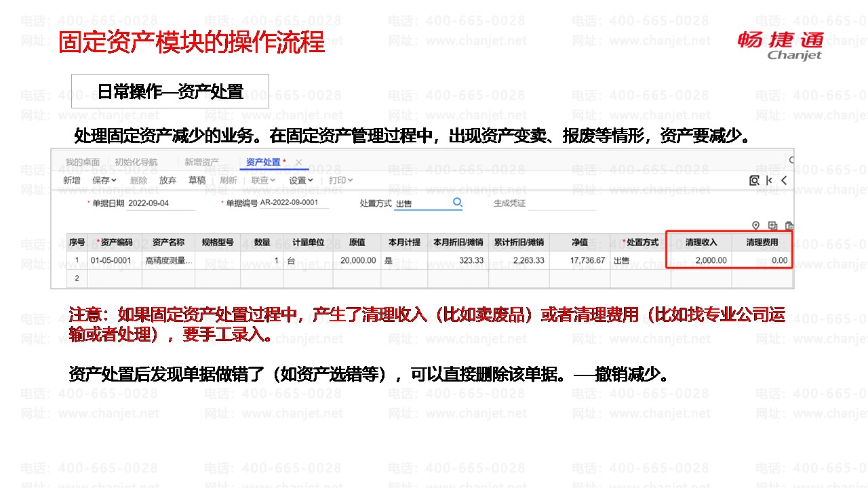Screen dimensions: 868x488
Task: Click the 本月计提 cell showing 是
Action: click(x=404, y=260)
